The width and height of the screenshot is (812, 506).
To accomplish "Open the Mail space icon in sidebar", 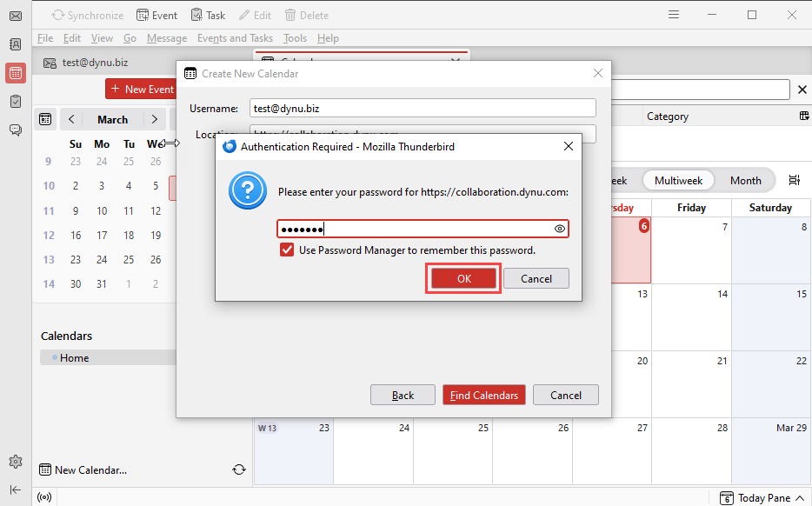I will tap(16, 16).
